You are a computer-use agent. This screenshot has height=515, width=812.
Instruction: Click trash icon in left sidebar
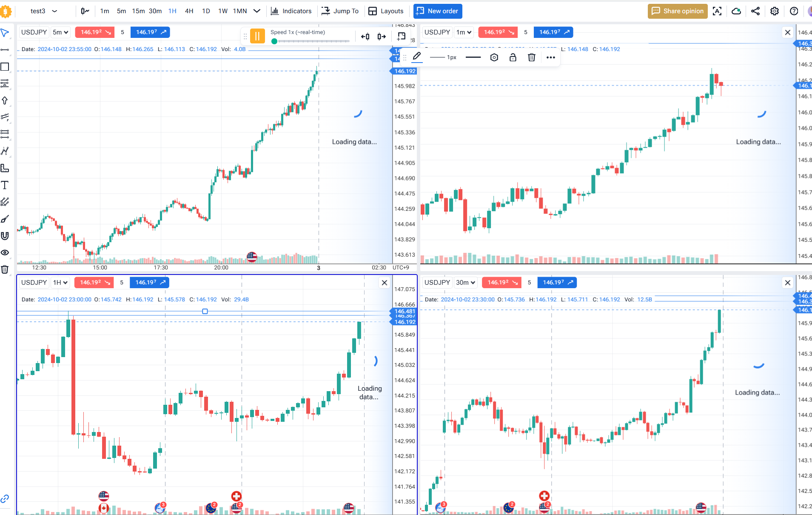click(x=5, y=269)
